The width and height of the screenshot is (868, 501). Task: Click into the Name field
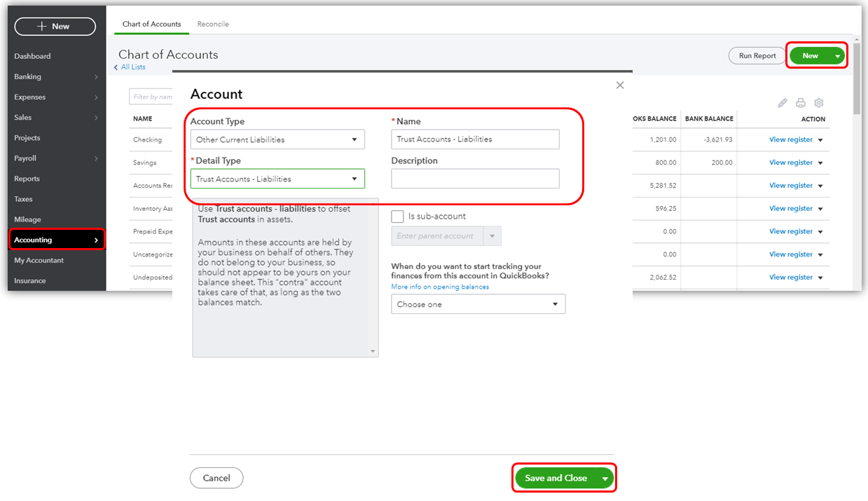pos(475,139)
